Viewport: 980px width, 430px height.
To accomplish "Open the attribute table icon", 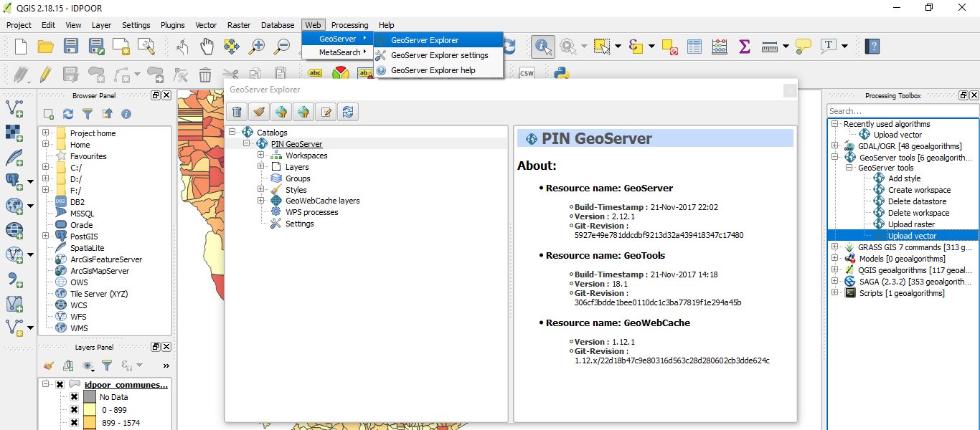I will 694,47.
